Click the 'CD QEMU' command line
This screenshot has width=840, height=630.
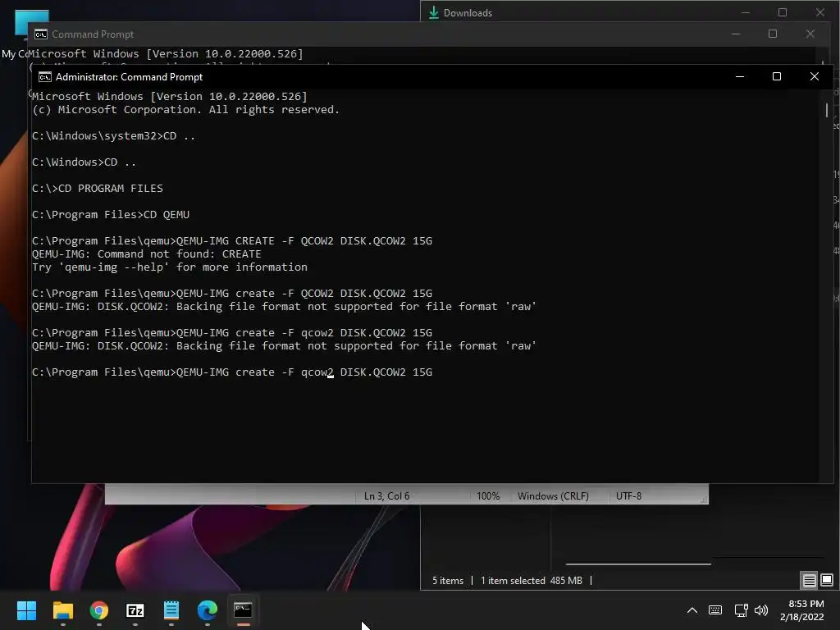point(111,215)
